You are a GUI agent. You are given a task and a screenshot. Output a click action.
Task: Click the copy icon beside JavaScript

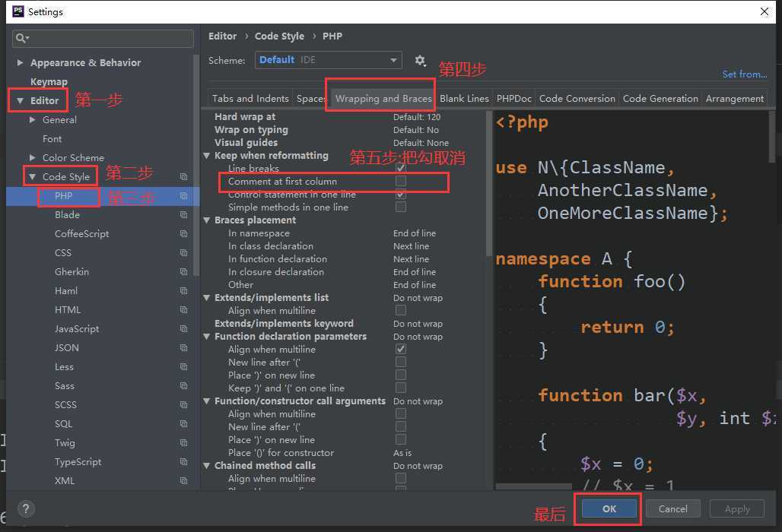(183, 329)
